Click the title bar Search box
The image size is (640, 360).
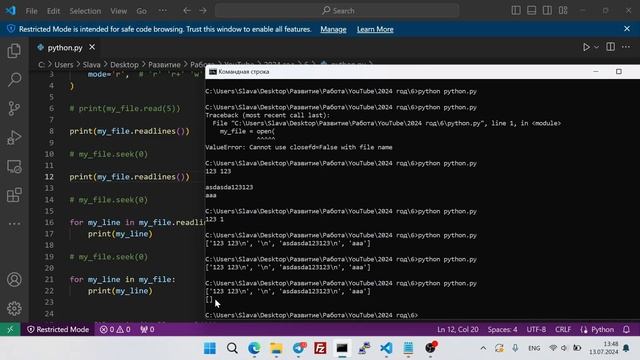pyautogui.click(x=337, y=11)
